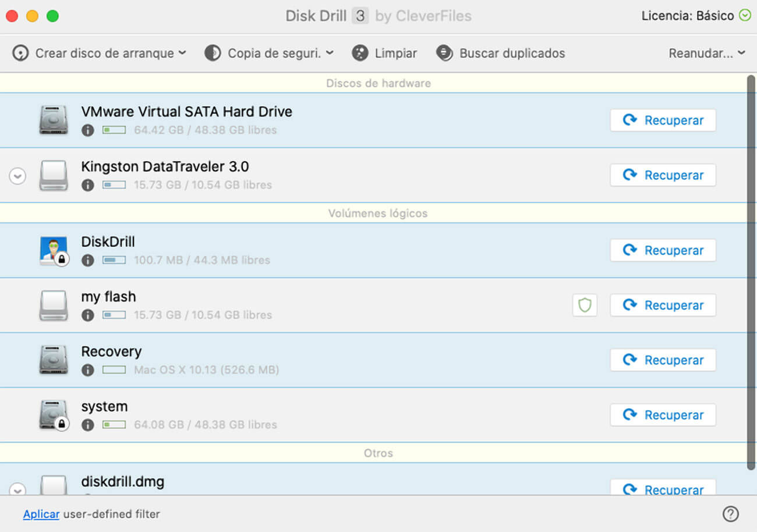This screenshot has width=757, height=532.
Task: Click the 64.42 GB / 48.38 GB libres text
Action: (x=206, y=130)
